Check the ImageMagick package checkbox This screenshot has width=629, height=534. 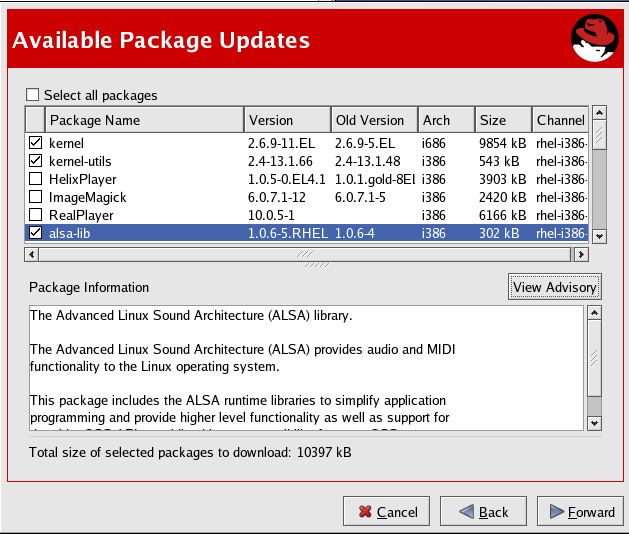(35, 197)
